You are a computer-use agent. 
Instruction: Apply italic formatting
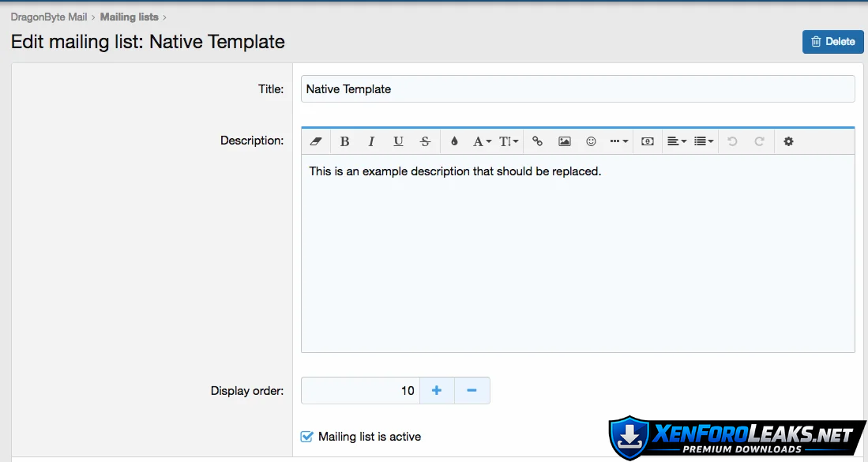pyautogui.click(x=371, y=141)
